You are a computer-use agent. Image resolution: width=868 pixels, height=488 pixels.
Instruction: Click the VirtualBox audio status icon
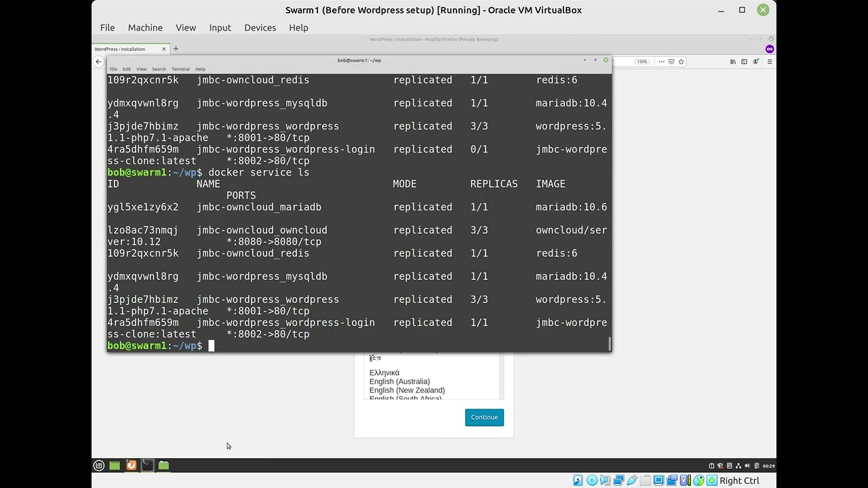point(606,481)
